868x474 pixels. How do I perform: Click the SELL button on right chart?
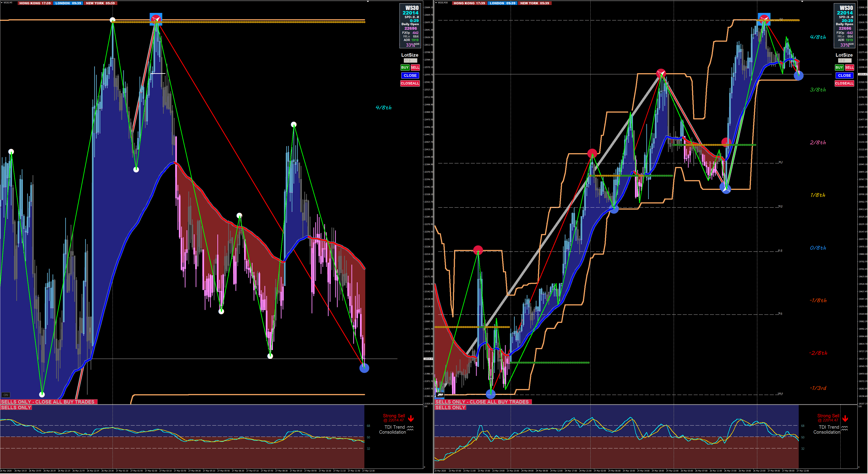(x=849, y=68)
